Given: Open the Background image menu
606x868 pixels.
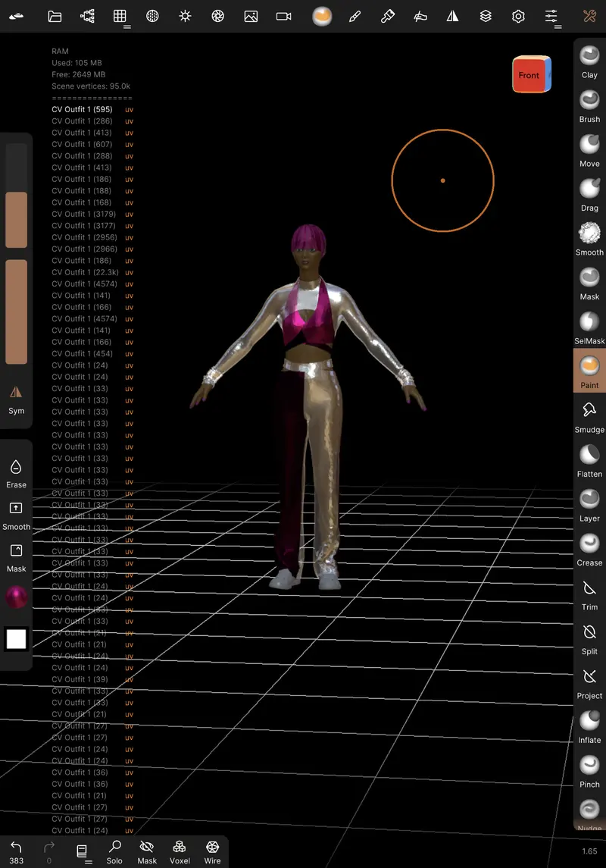Looking at the screenshot, I should [251, 16].
